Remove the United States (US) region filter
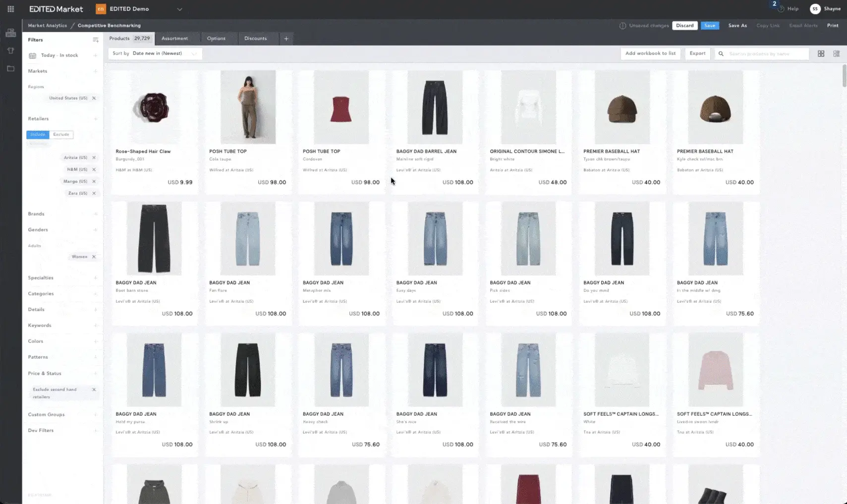This screenshot has height=504, width=847. pos(94,98)
